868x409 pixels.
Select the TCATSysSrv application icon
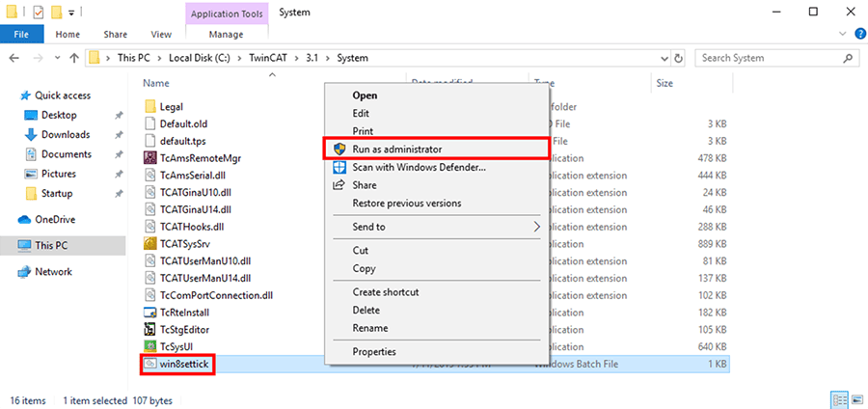pyautogui.click(x=150, y=243)
